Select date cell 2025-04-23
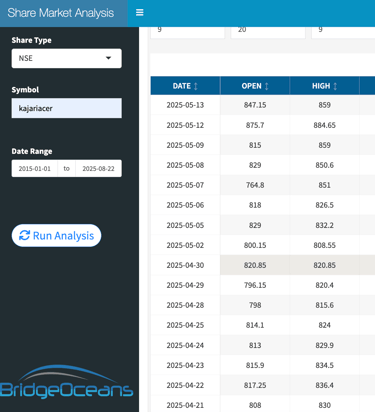The width and height of the screenshot is (375, 412). 185,365
